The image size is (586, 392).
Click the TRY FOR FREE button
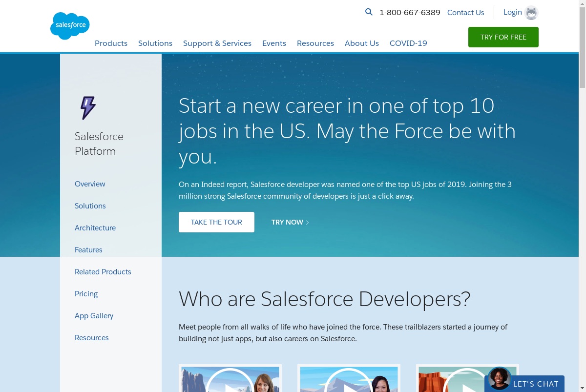pos(503,37)
